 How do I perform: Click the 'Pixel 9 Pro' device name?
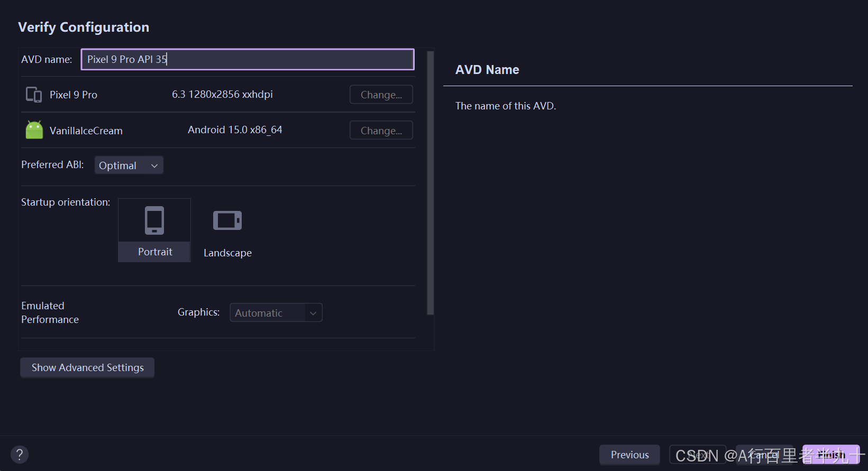[74, 95]
